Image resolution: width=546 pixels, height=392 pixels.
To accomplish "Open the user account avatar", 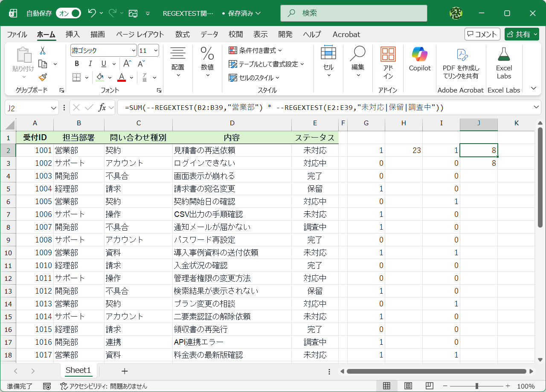I will (x=456, y=13).
